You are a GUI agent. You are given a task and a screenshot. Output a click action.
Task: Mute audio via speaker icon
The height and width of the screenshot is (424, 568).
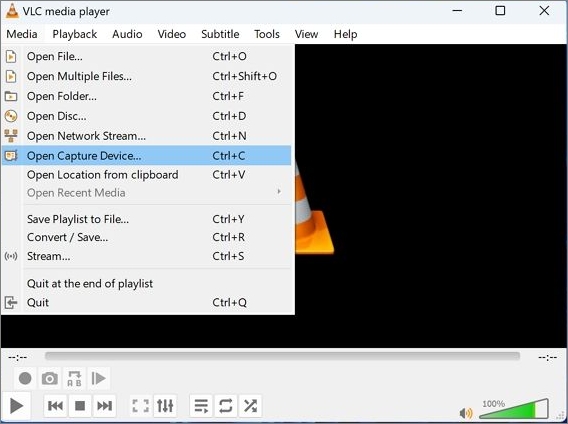coord(466,413)
